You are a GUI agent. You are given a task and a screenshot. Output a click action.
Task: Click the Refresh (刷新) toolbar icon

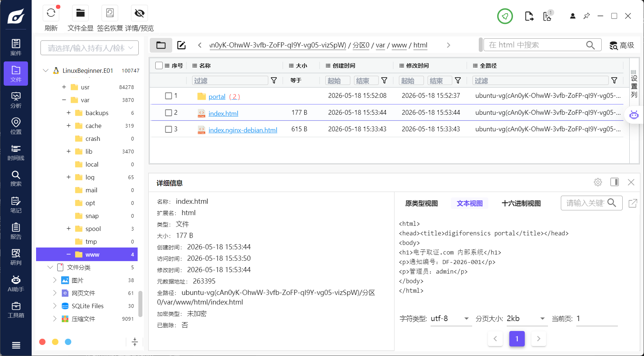[51, 13]
